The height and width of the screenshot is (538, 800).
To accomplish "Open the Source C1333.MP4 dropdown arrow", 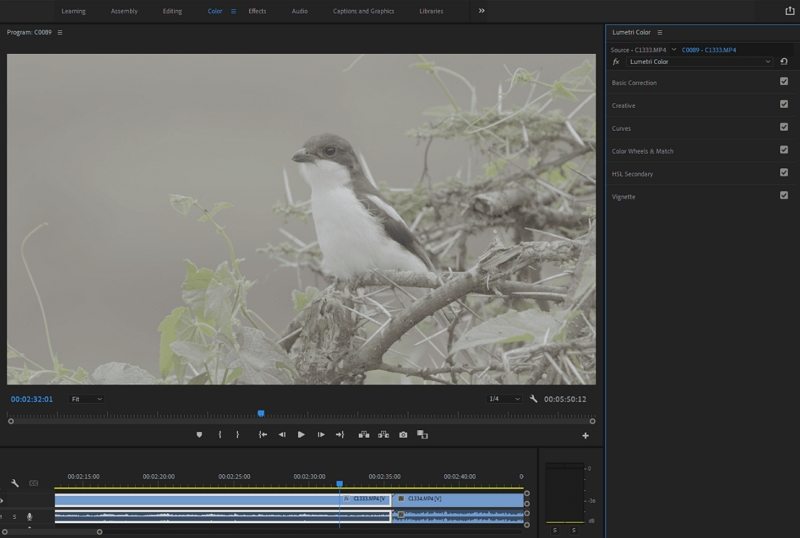I will 673,50.
